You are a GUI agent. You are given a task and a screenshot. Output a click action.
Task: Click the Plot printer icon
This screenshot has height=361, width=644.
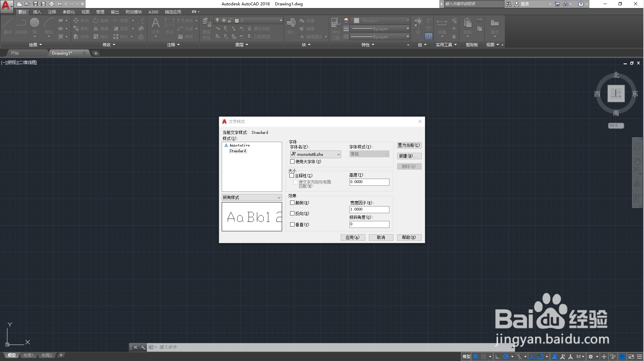point(52,4)
